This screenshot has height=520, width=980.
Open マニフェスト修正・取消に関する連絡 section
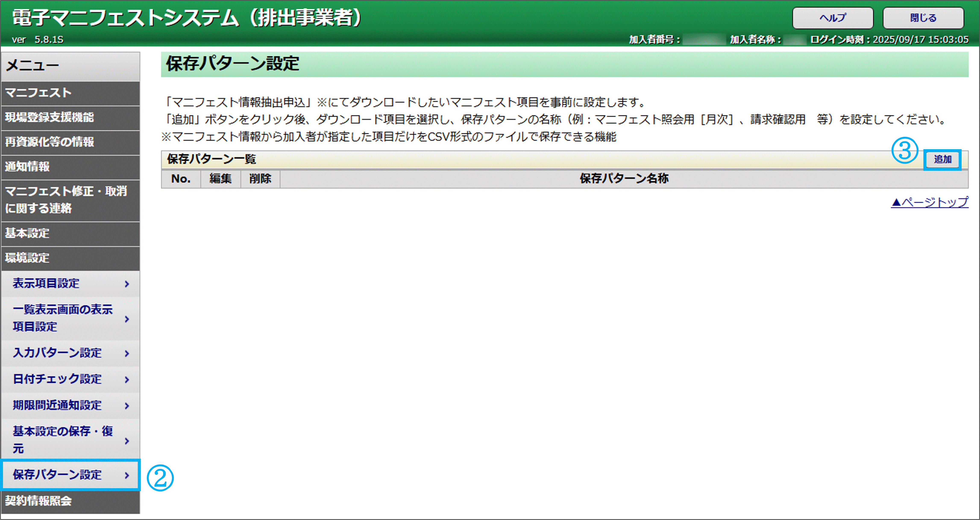(65, 199)
